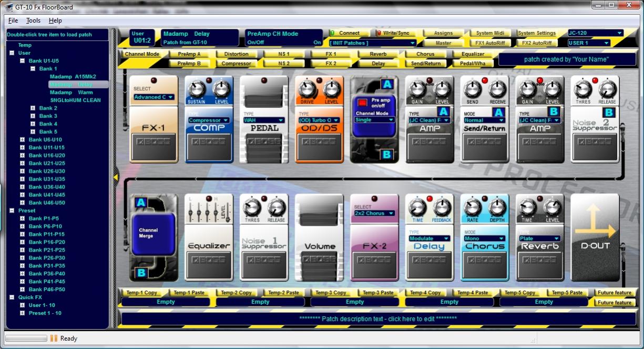Open the Delay type Modulate dropdown
The width and height of the screenshot is (644, 349).
coord(430,238)
